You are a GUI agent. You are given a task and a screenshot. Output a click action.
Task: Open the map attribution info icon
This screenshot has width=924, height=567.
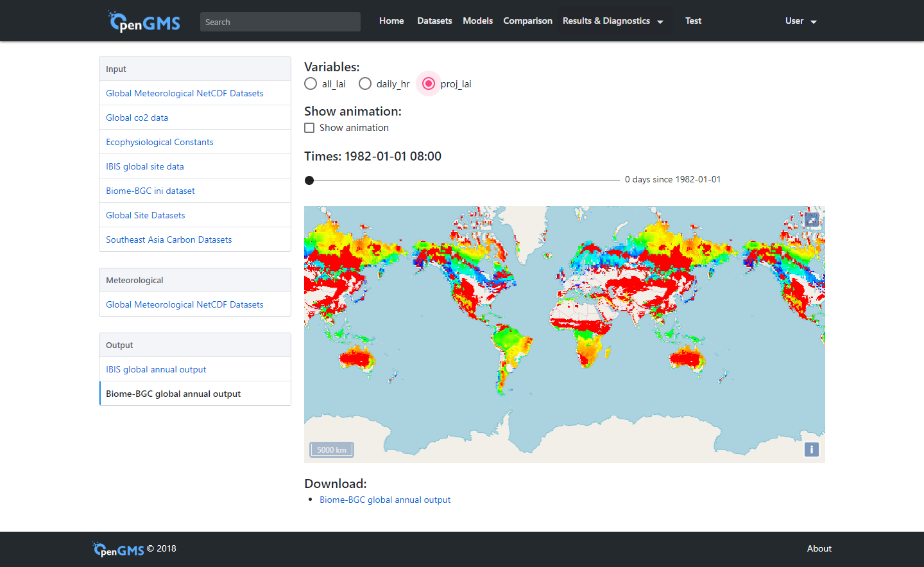811,449
